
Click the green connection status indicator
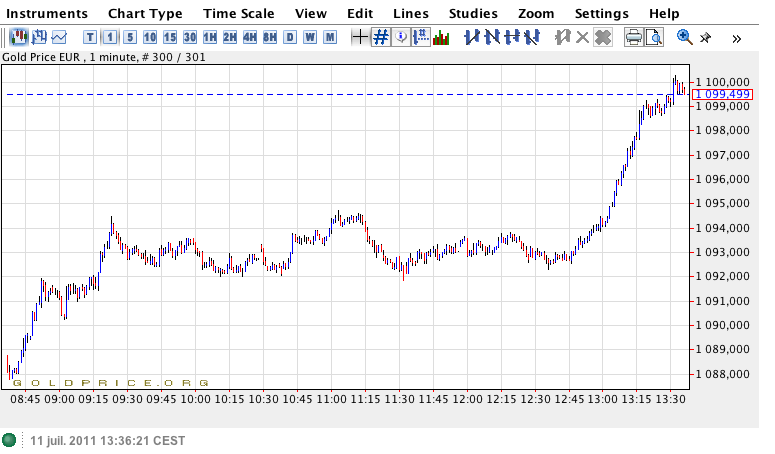coord(10,440)
